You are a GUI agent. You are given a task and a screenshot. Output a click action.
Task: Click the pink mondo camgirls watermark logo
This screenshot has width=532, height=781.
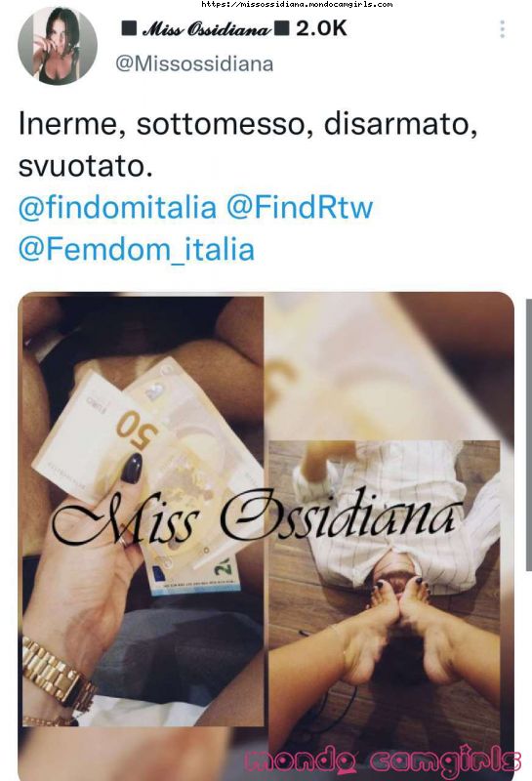coord(383,760)
